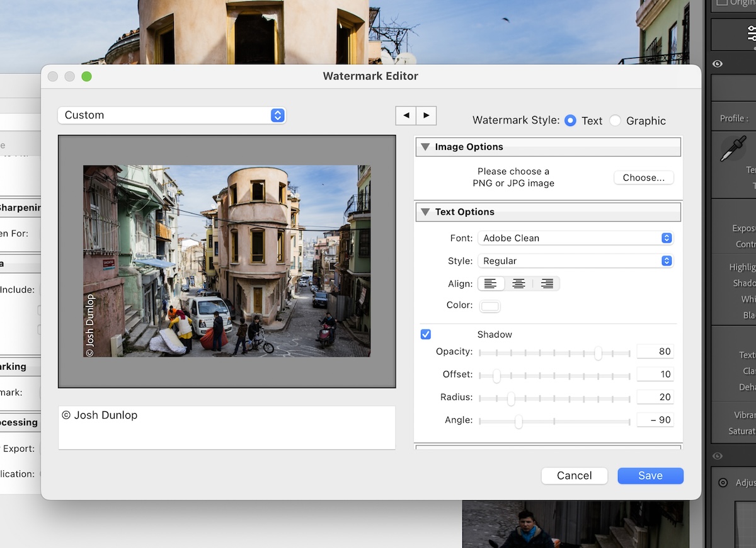Image resolution: width=756 pixels, height=548 pixels.
Task: Click the eye icon in the Lightroom sidebar
Action: pyautogui.click(x=717, y=64)
